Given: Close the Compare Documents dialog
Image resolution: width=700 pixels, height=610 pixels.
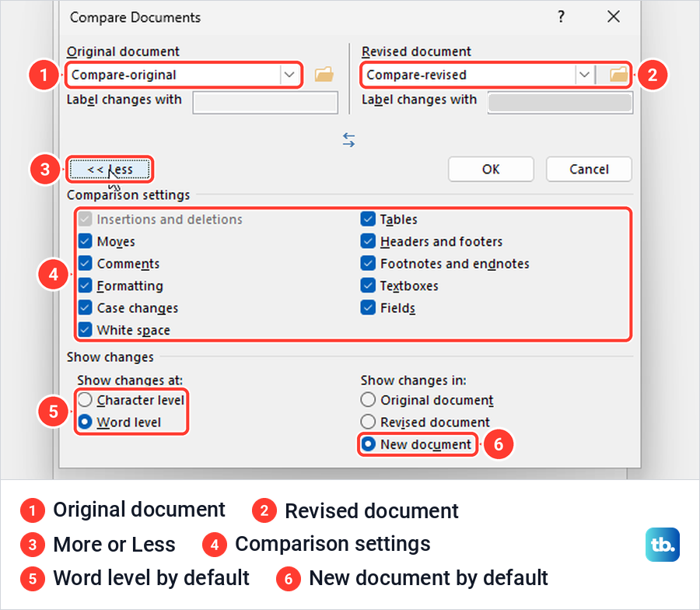Looking at the screenshot, I should (614, 17).
